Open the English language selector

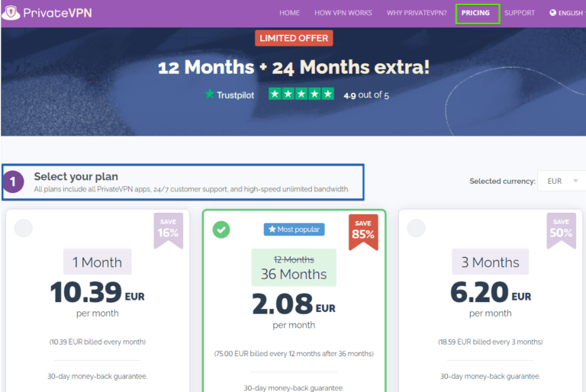coord(569,13)
